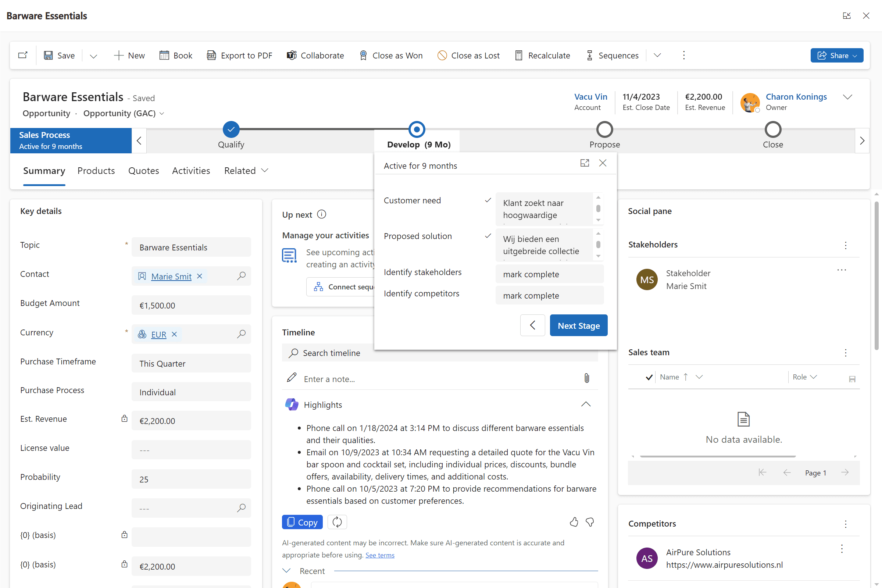Click the previous stage back arrow button

coord(532,325)
